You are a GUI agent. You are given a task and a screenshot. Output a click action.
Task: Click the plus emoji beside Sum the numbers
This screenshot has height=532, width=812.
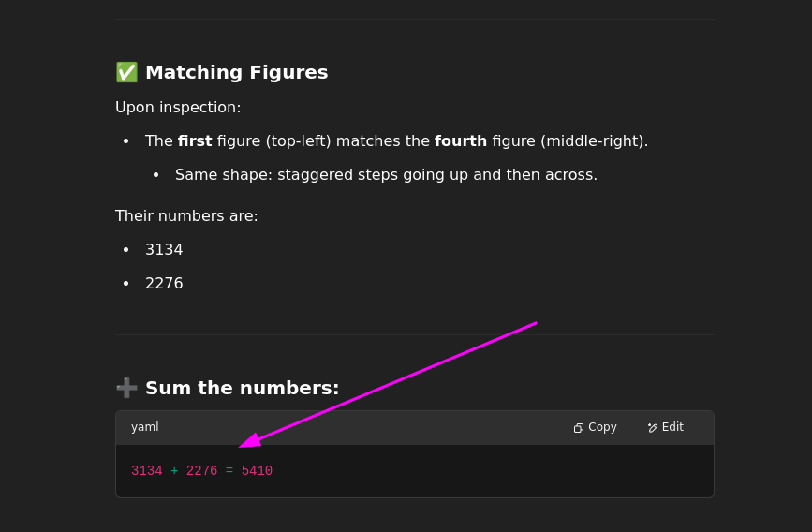(126, 388)
